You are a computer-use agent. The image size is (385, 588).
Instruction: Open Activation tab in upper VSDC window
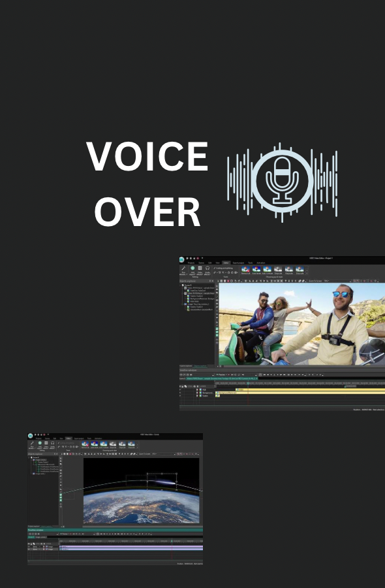click(260, 263)
